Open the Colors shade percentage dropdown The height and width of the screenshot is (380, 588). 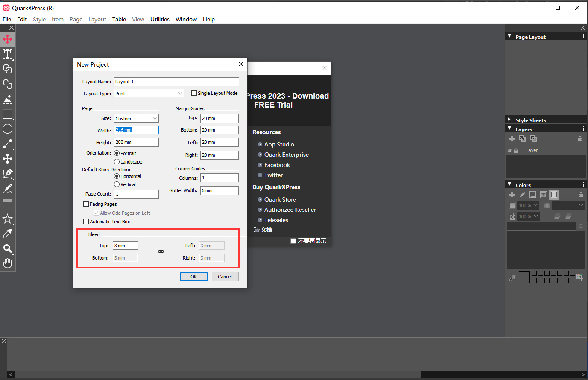529,205
